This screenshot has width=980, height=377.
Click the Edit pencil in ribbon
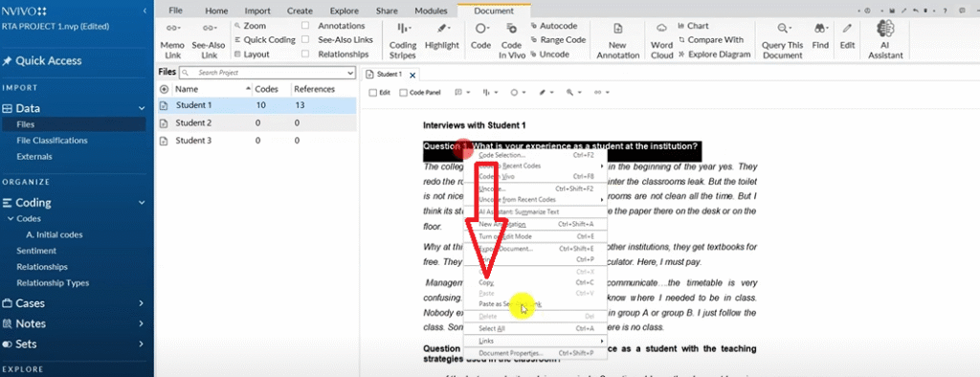(x=847, y=36)
